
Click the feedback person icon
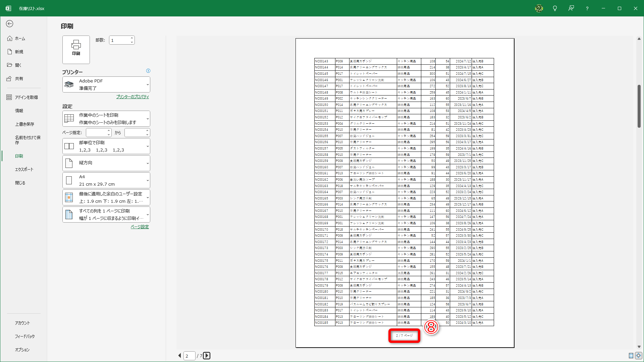(571, 8)
